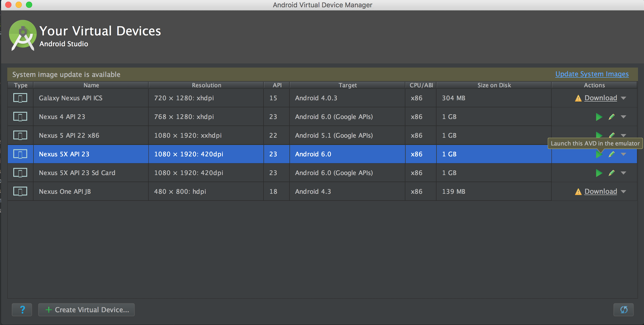Edit Nexus 5X API 23 Sd Card device
Image resolution: width=644 pixels, height=325 pixels.
[x=612, y=173]
